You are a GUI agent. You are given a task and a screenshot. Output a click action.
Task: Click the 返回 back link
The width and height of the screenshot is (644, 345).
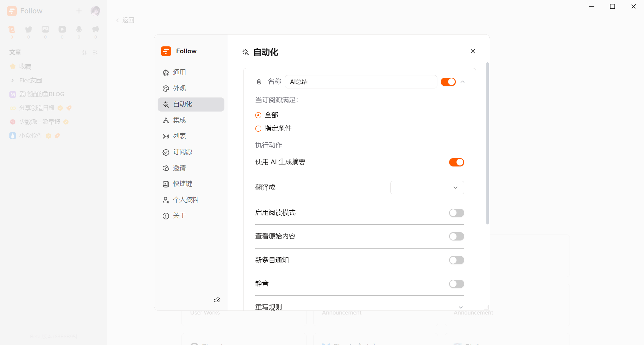125,20
